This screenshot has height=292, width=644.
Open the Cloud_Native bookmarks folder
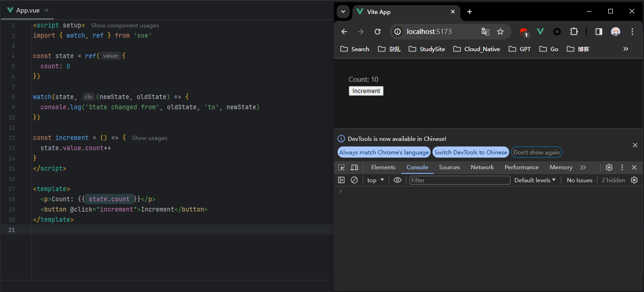[477, 49]
